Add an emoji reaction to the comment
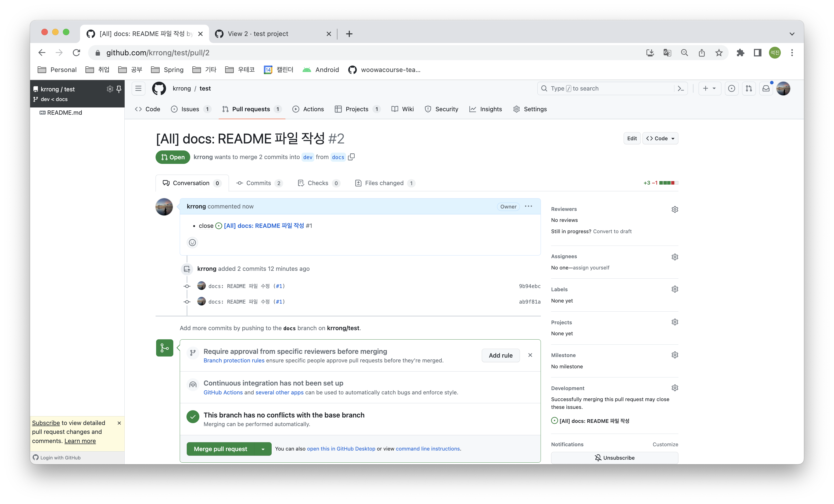The image size is (834, 504). pyautogui.click(x=192, y=243)
